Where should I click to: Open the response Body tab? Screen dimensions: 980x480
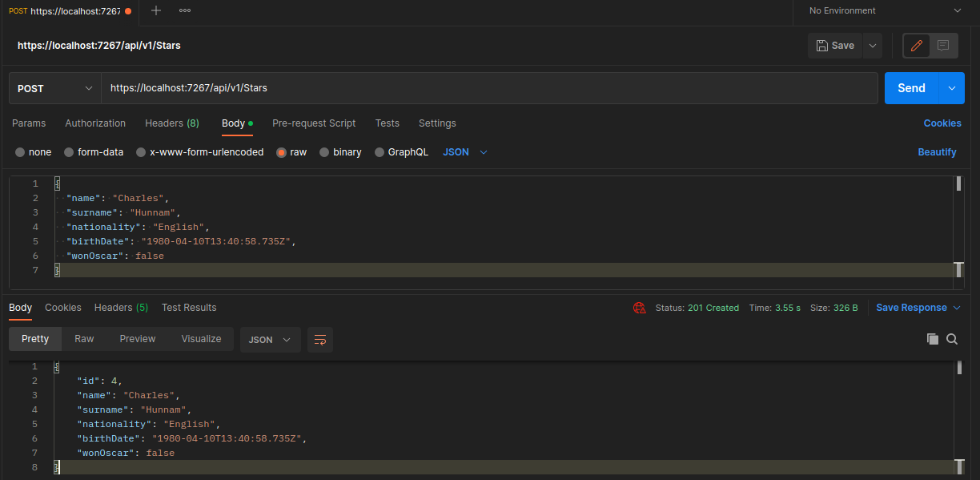coord(20,308)
